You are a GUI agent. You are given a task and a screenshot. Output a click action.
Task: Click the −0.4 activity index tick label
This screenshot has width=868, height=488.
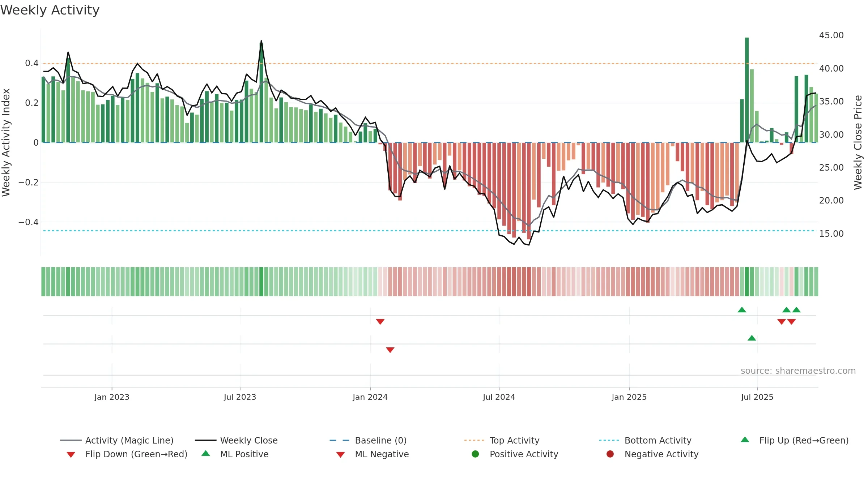tap(28, 222)
